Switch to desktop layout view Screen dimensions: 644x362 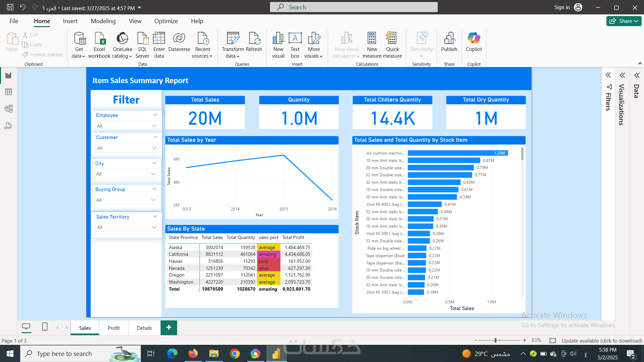click(26, 327)
